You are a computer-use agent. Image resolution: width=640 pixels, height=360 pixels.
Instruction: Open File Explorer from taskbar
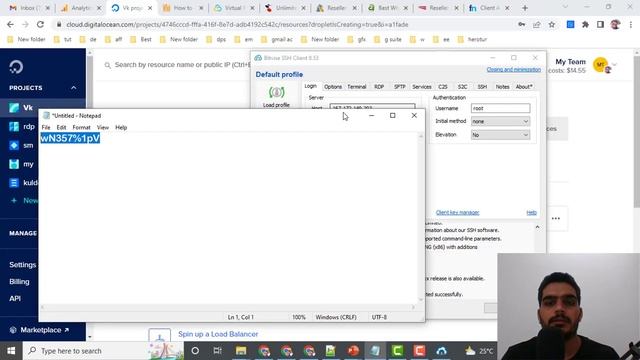(x=241, y=351)
